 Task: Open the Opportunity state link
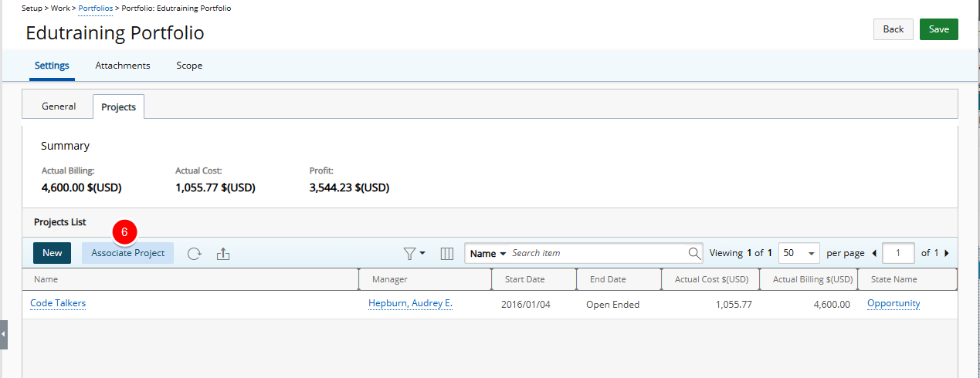click(x=894, y=303)
